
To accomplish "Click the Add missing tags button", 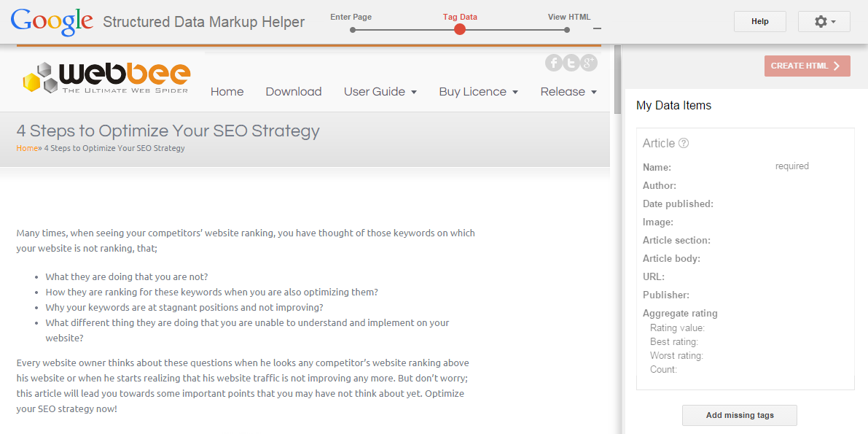I will point(740,415).
